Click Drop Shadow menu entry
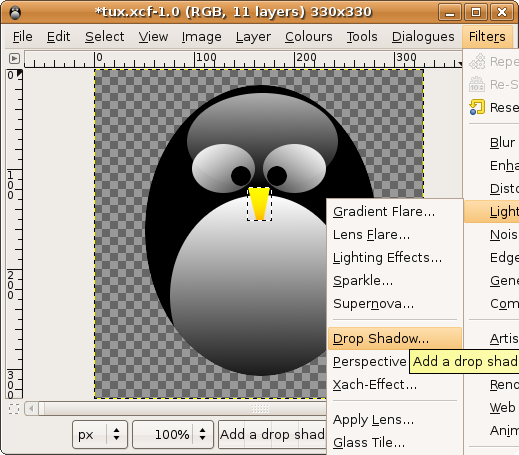 [395, 339]
